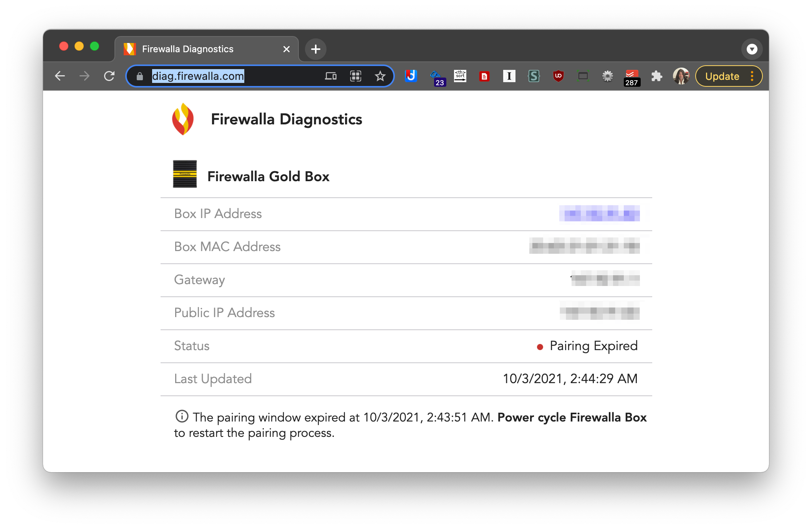Select the blurred Public IP Address value
This screenshot has height=529, width=812.
tap(600, 311)
